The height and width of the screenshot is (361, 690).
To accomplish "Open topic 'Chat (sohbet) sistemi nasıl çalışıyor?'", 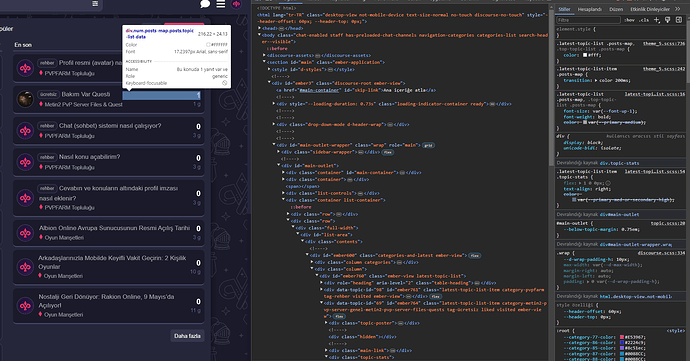I will click(110, 126).
